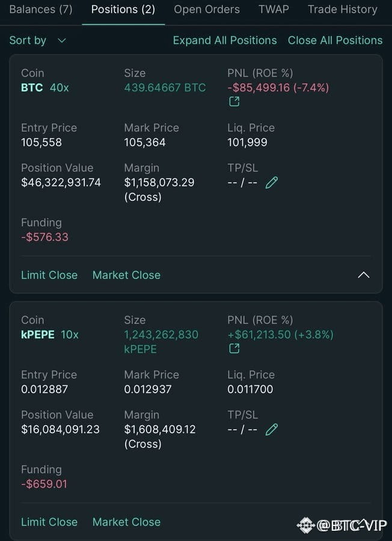Open BTC PNL share icon

point(234,102)
